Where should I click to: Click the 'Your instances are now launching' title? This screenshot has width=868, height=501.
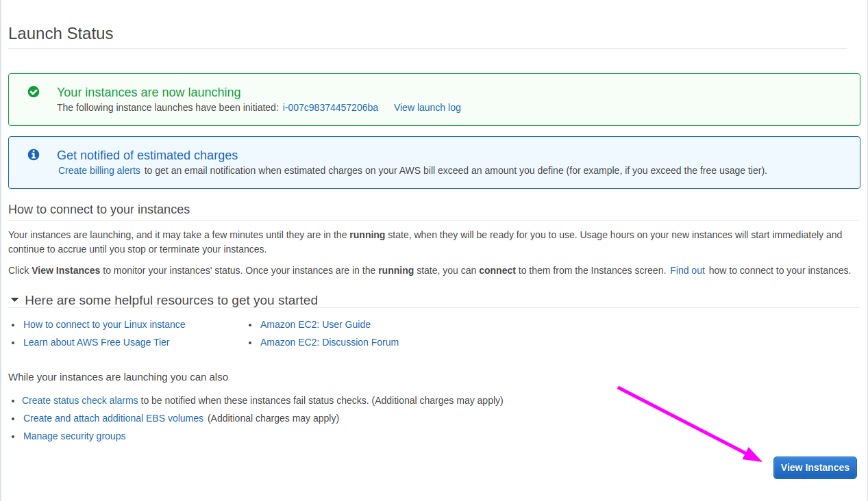click(149, 92)
